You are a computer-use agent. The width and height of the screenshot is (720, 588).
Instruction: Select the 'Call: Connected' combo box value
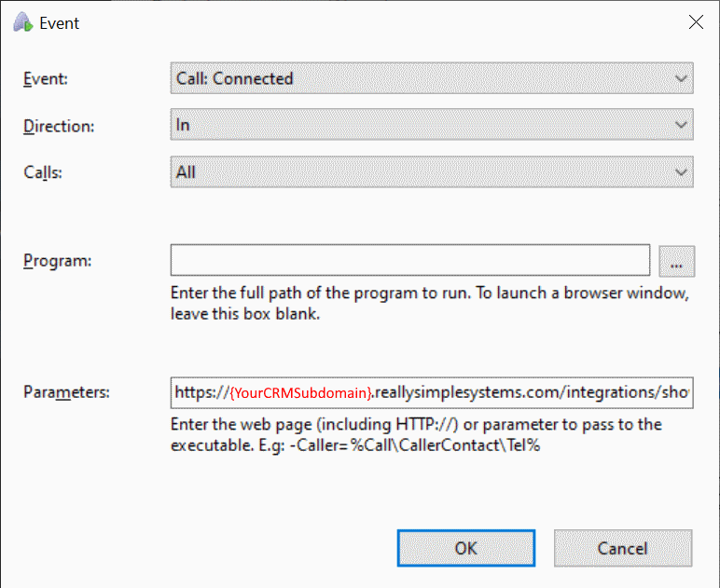click(x=235, y=79)
